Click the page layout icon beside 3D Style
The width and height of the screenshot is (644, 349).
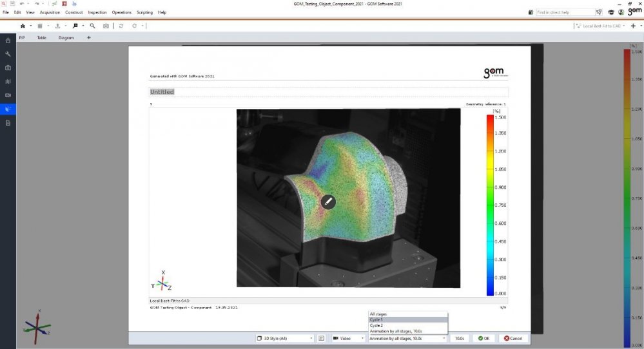tap(320, 338)
